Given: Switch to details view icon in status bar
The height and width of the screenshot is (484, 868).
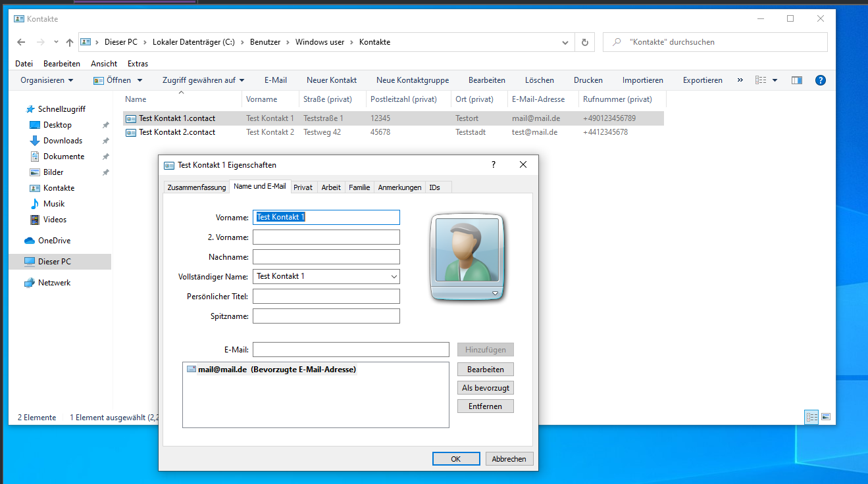Looking at the screenshot, I should 811,417.
